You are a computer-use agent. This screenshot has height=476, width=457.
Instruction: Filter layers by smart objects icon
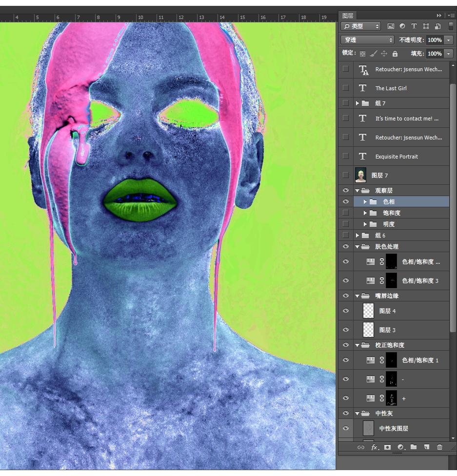437,26
